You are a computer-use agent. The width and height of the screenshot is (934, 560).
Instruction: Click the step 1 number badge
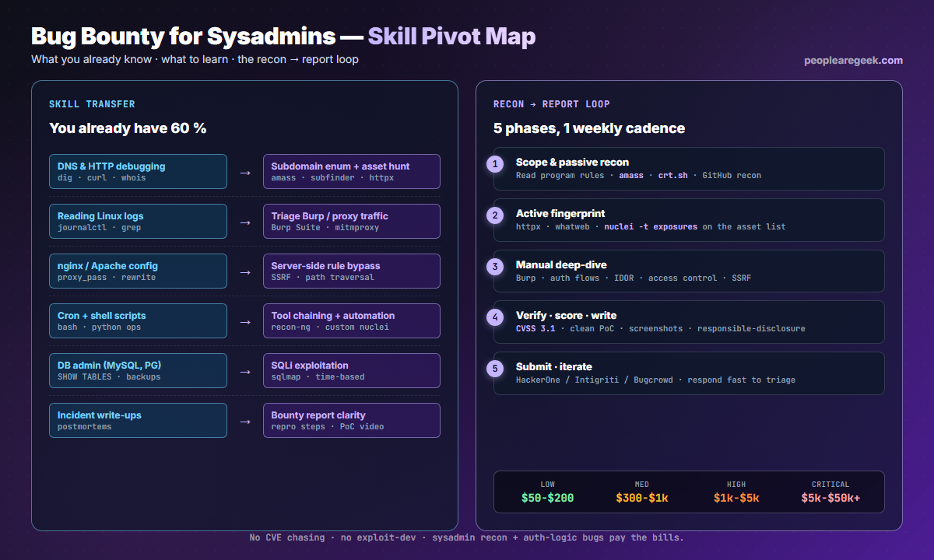point(494,164)
